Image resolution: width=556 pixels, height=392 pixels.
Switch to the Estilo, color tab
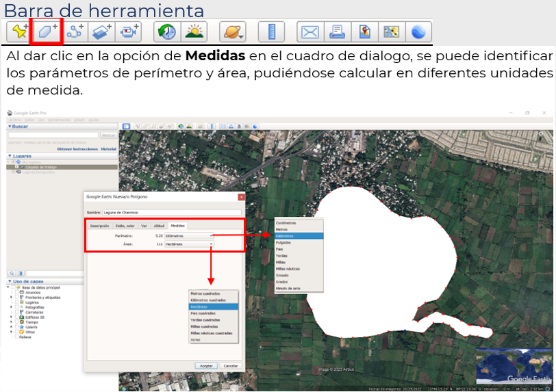click(125, 225)
